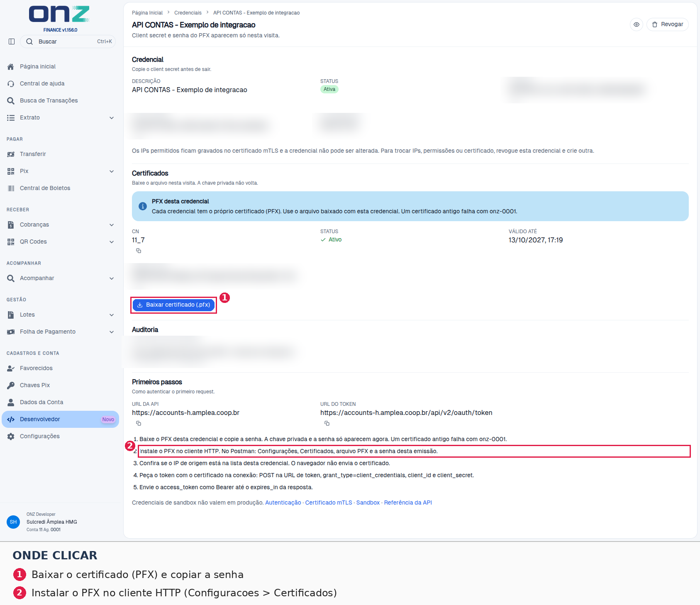
Task: Click the Buscar search field
Action: pyautogui.click(x=68, y=41)
